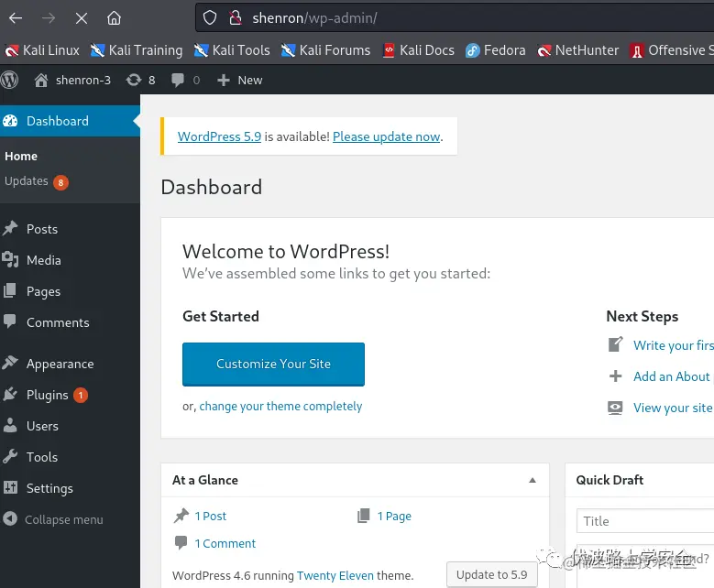
Task: Stop page loading with the X button
Action: pyautogui.click(x=82, y=18)
